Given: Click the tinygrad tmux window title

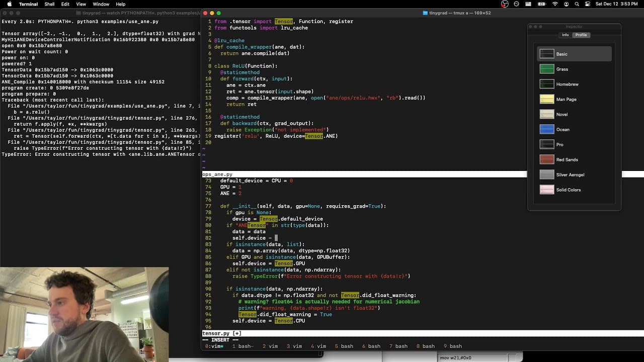Looking at the screenshot, I should (457, 13).
